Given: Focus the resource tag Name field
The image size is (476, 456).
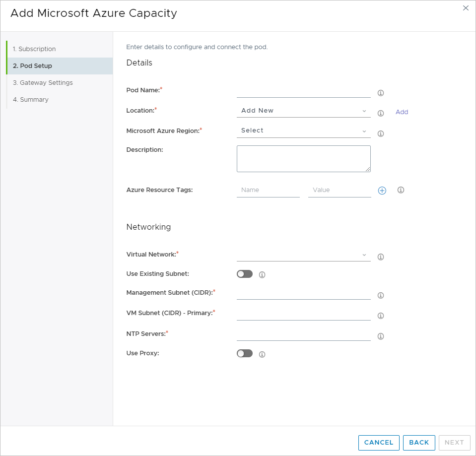Looking at the screenshot, I should [x=268, y=190].
